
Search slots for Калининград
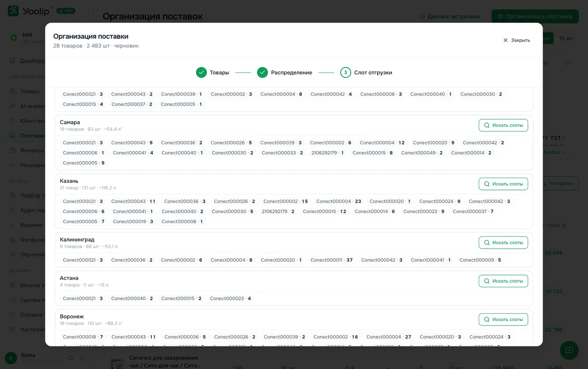tap(503, 243)
